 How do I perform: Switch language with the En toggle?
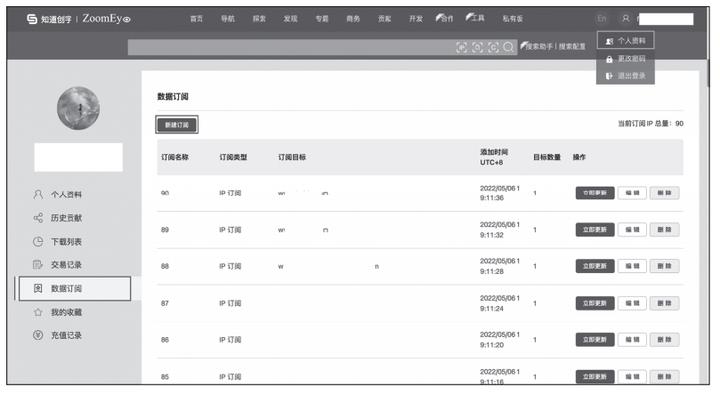602,18
